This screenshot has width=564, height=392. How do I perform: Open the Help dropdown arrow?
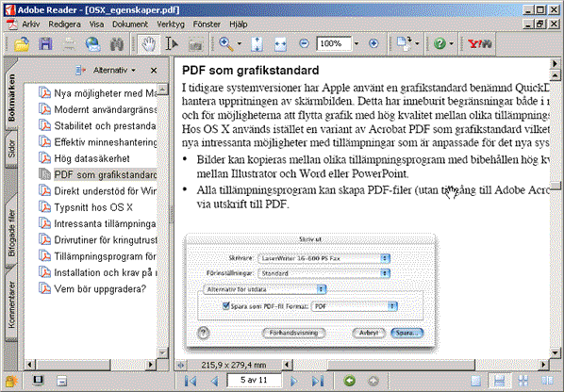452,44
